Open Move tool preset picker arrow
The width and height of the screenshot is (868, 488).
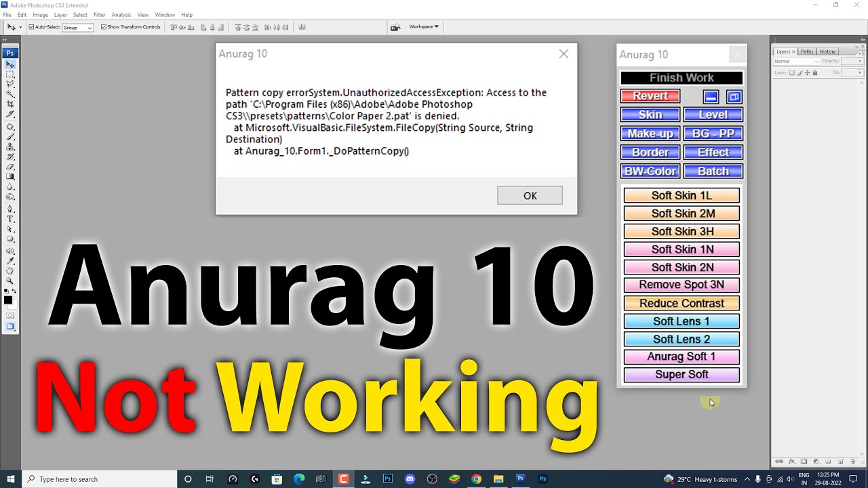click(x=20, y=27)
